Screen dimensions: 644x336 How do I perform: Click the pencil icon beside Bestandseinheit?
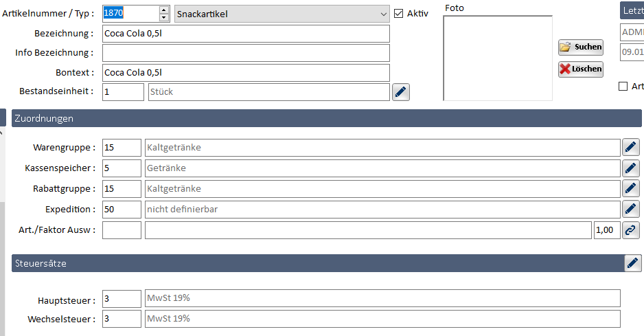401,92
